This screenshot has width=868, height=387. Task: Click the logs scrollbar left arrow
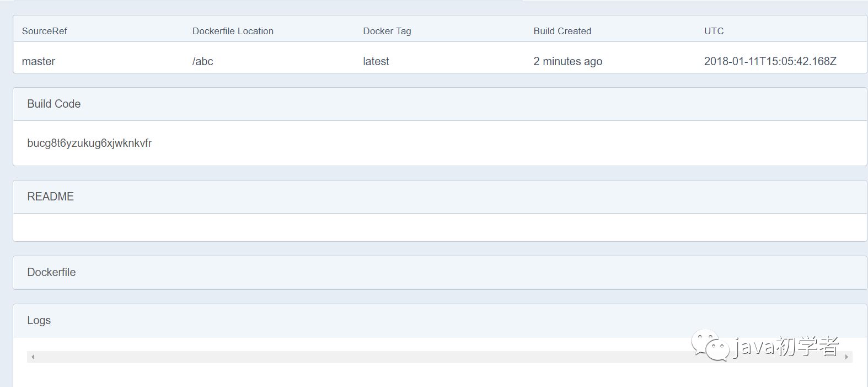coord(33,357)
